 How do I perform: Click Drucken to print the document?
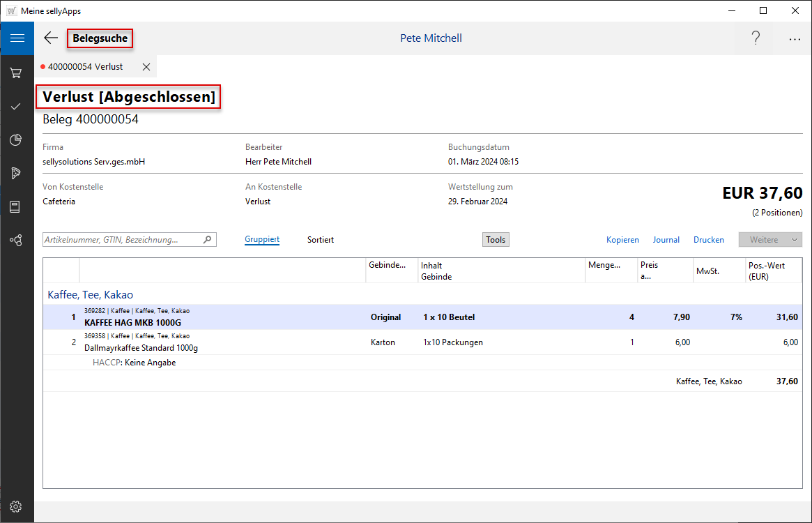(708, 239)
